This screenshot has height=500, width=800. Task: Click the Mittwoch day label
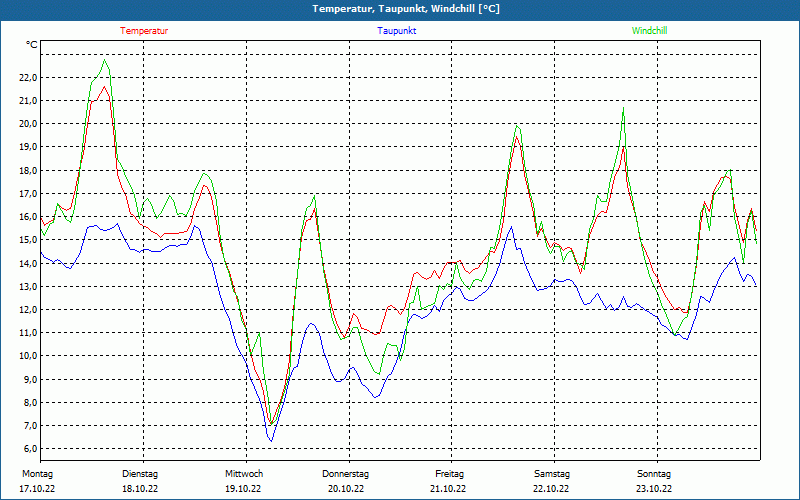pos(244,474)
